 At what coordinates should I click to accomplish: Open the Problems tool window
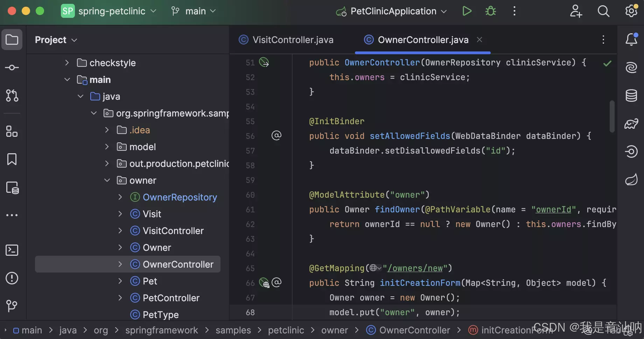pos(12,278)
